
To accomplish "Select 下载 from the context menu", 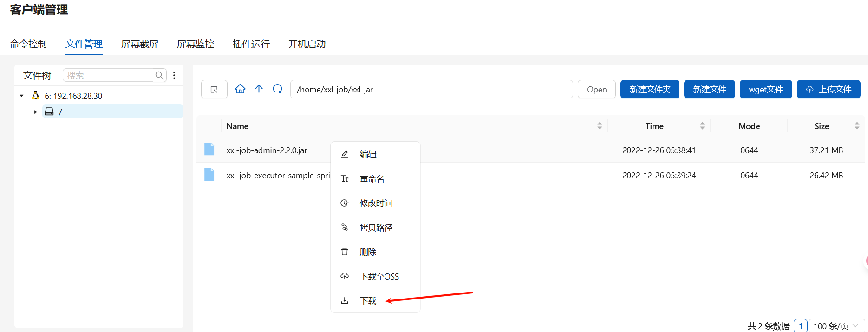I will point(368,301).
